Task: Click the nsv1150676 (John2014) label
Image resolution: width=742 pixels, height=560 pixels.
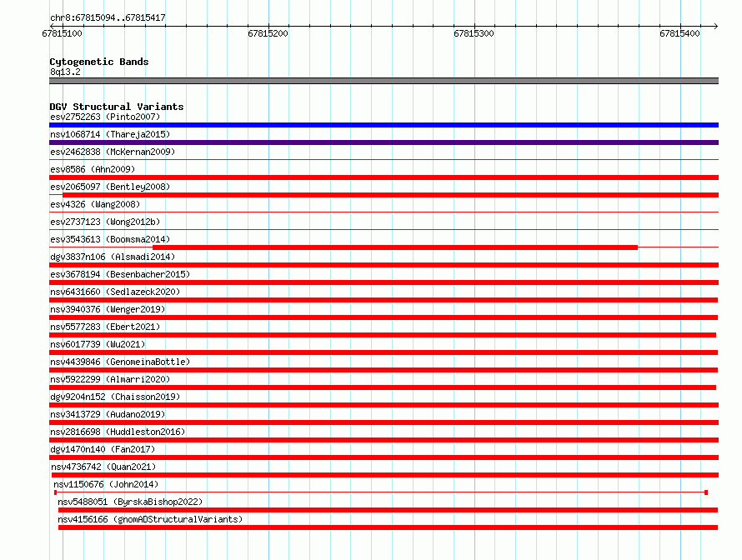Action: (106, 484)
